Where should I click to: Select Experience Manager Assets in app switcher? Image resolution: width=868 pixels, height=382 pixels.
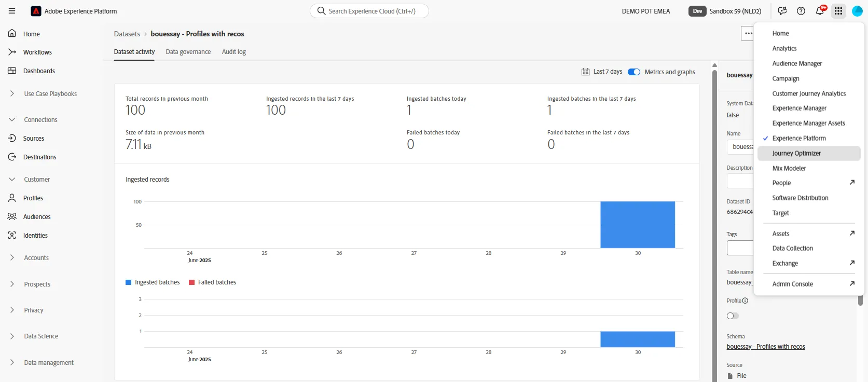[x=809, y=123]
